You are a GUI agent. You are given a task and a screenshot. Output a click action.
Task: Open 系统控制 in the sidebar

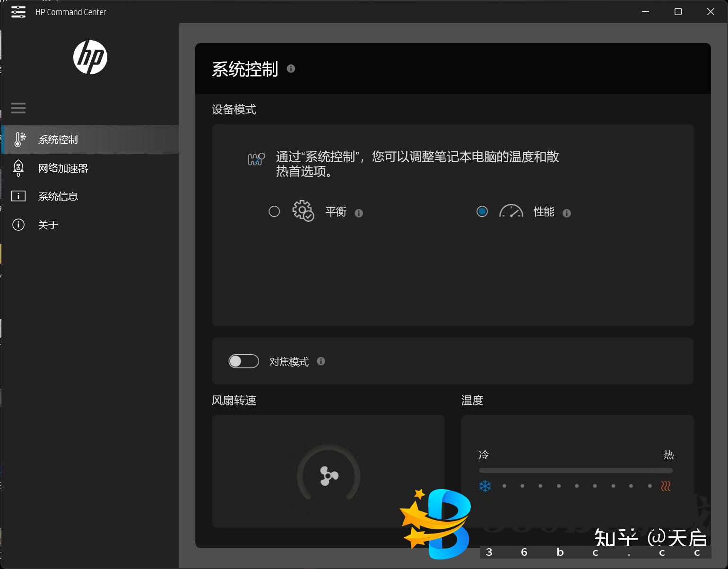pos(58,140)
